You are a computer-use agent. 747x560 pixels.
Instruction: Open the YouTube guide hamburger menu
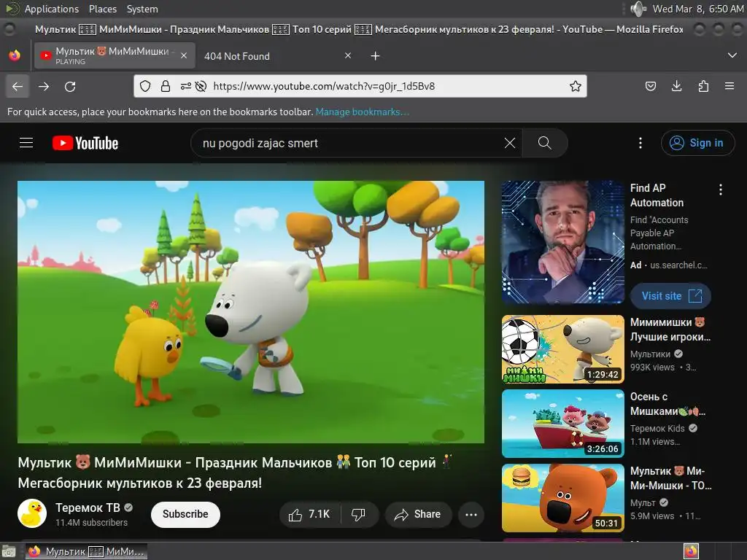tap(26, 143)
